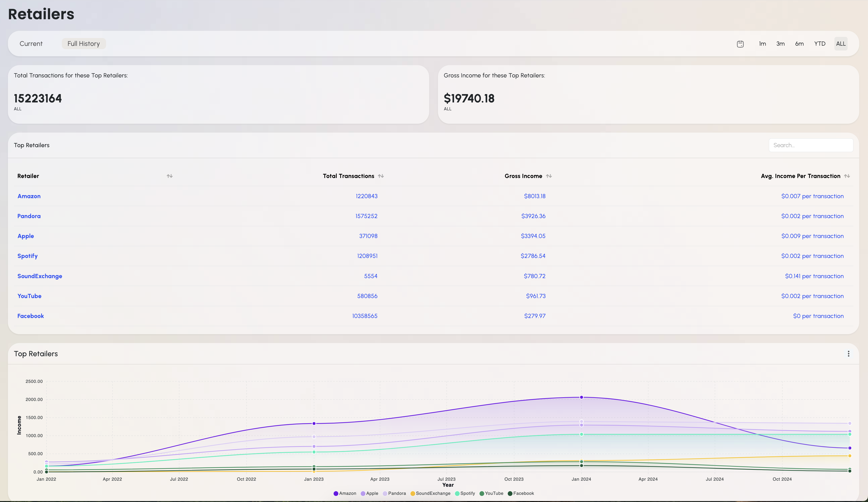
Task: Toggle YouTube series in chart legend
Action: pos(491,493)
